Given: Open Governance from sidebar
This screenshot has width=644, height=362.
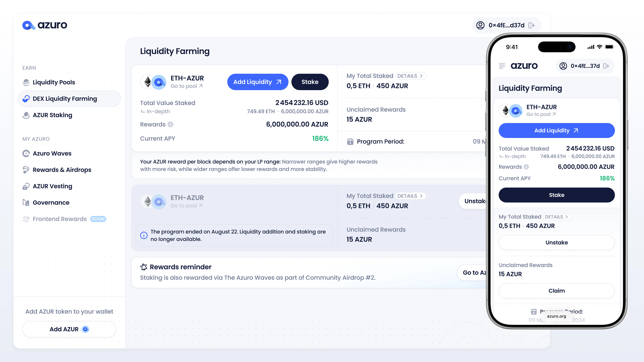Looking at the screenshot, I should pos(51,203).
